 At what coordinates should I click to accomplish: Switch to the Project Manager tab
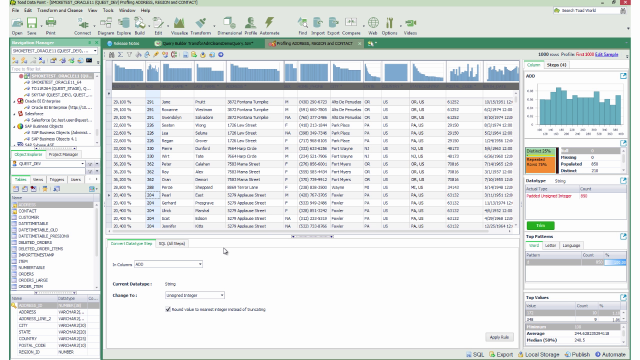(63, 155)
